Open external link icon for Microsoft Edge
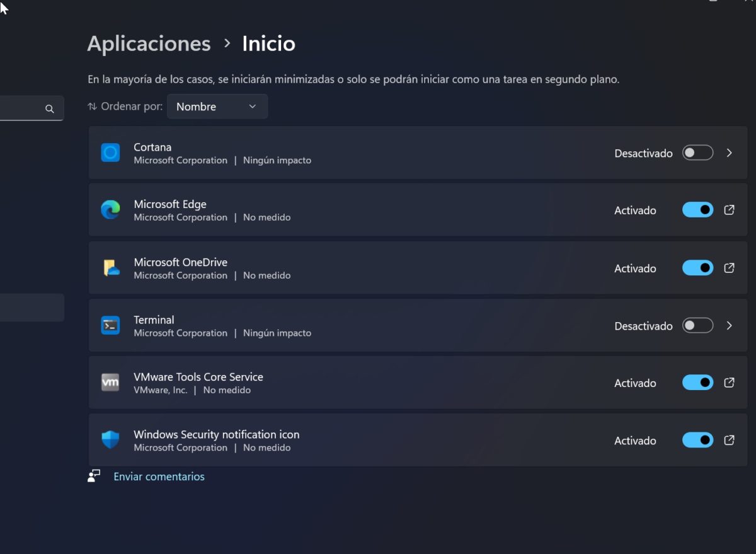 [729, 210]
